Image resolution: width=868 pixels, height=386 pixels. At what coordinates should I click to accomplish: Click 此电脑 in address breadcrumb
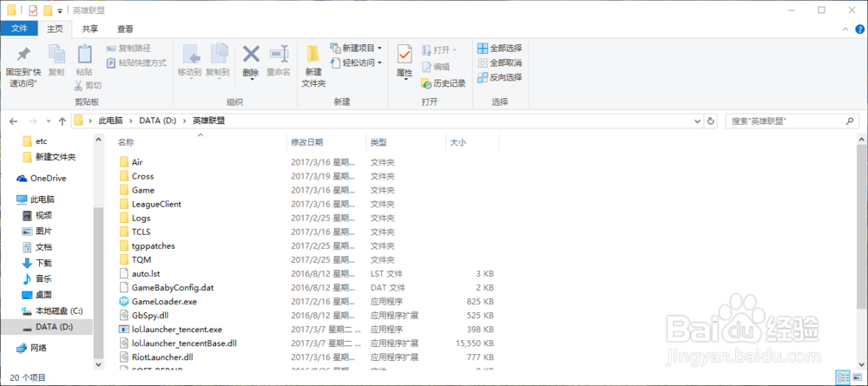tap(111, 121)
